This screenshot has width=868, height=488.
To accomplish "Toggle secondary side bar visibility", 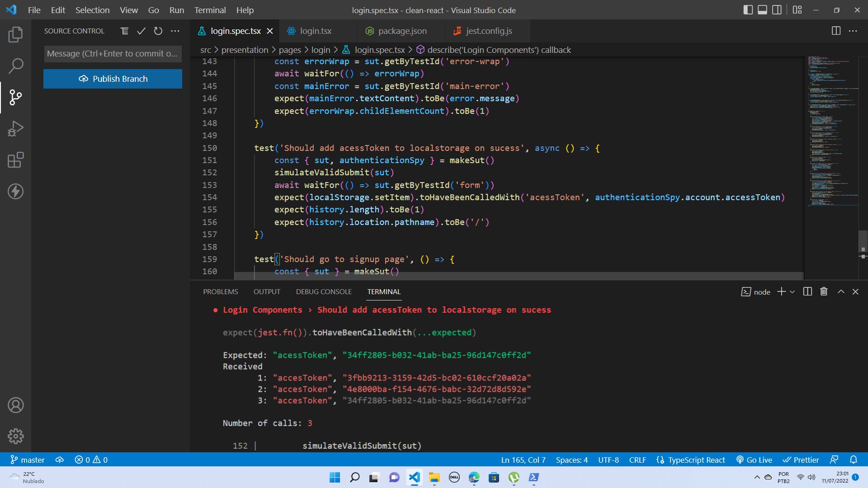I will pos(777,10).
